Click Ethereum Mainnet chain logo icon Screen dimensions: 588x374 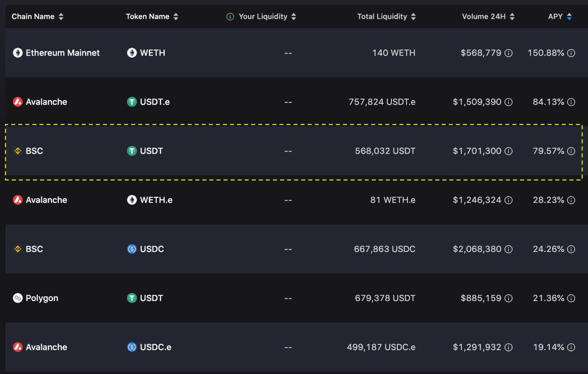point(18,53)
